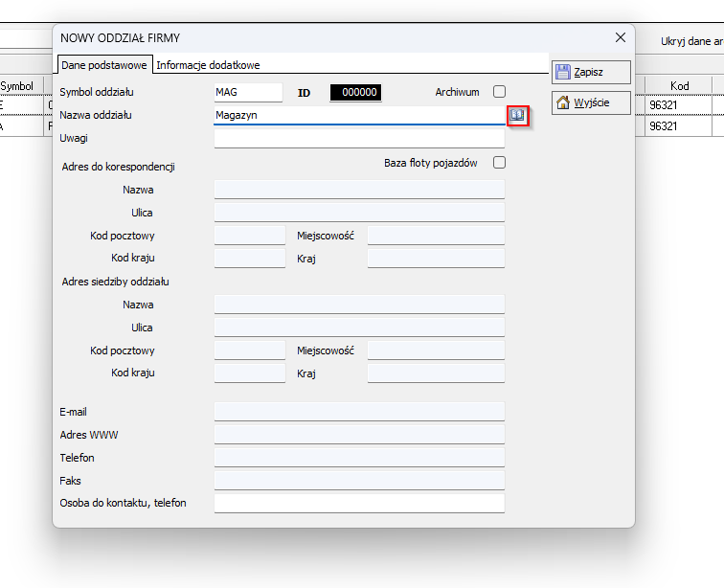Click the Adres WWW input field
Screen dimensions: 724x588
[359, 435]
